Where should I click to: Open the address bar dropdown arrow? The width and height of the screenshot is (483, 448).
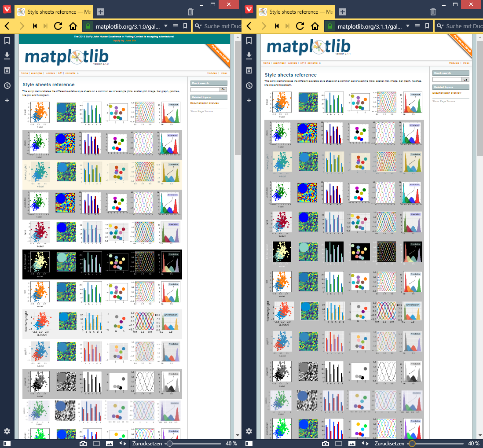[166, 26]
